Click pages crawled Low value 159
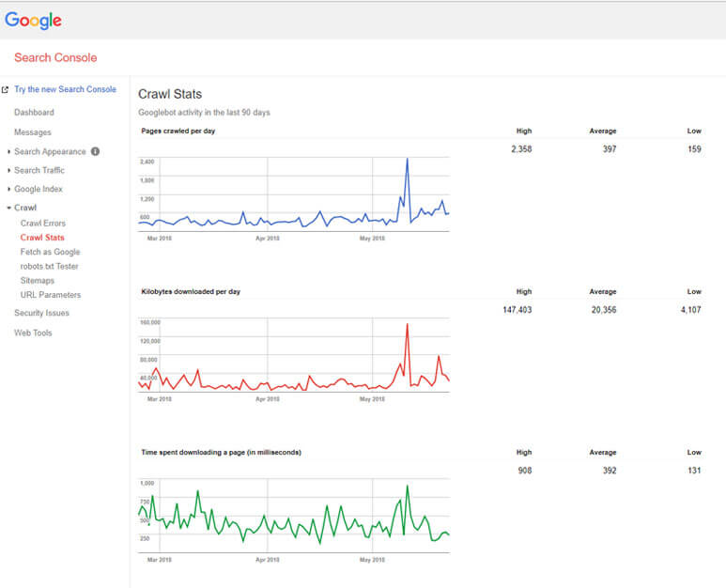The image size is (726, 588). 694,149
